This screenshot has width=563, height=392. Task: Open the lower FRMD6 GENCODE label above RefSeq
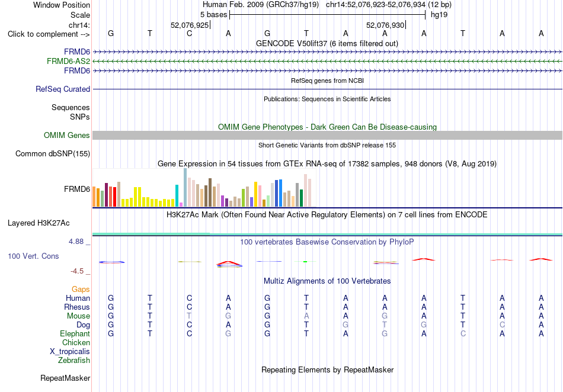pos(77,70)
